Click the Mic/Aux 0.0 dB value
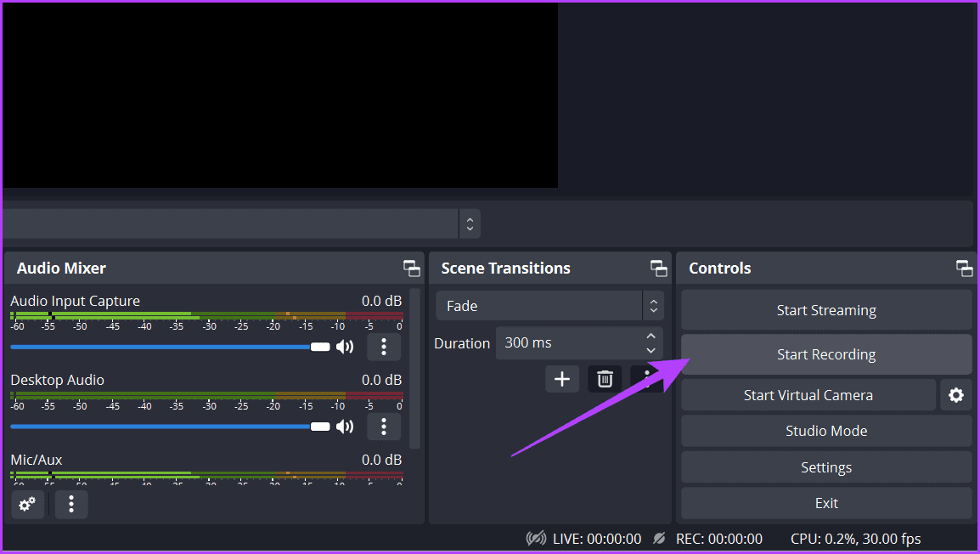The image size is (980, 554). pyautogui.click(x=382, y=460)
